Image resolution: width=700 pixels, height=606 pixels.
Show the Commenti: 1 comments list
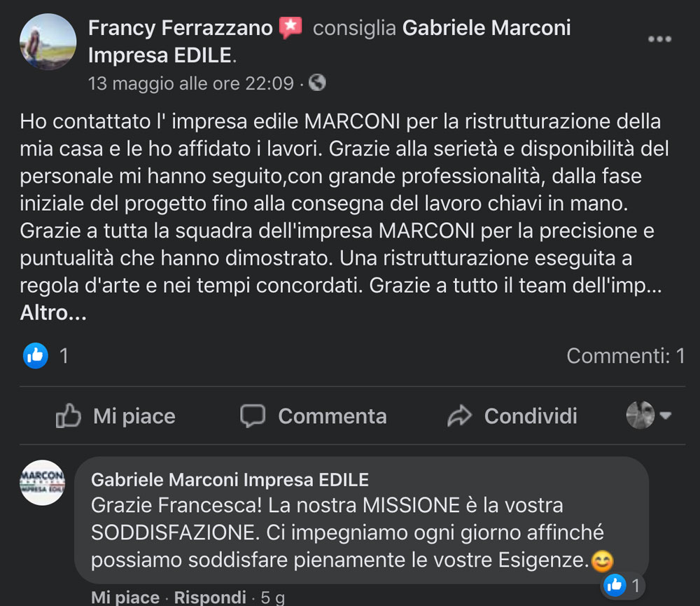(625, 356)
